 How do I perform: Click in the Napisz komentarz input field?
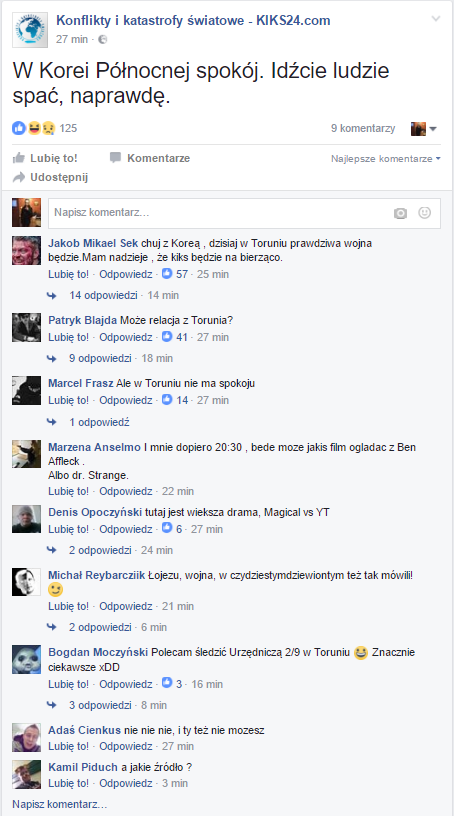[244, 213]
